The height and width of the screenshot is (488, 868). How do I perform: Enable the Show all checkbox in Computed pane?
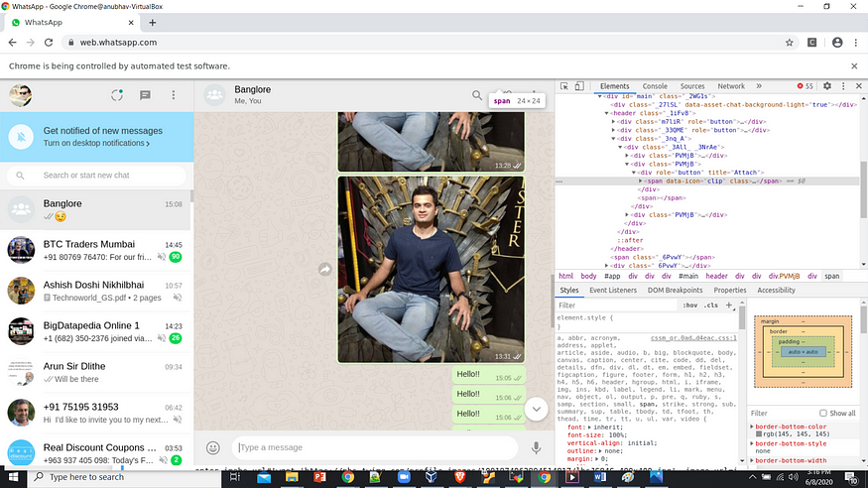[823, 414]
